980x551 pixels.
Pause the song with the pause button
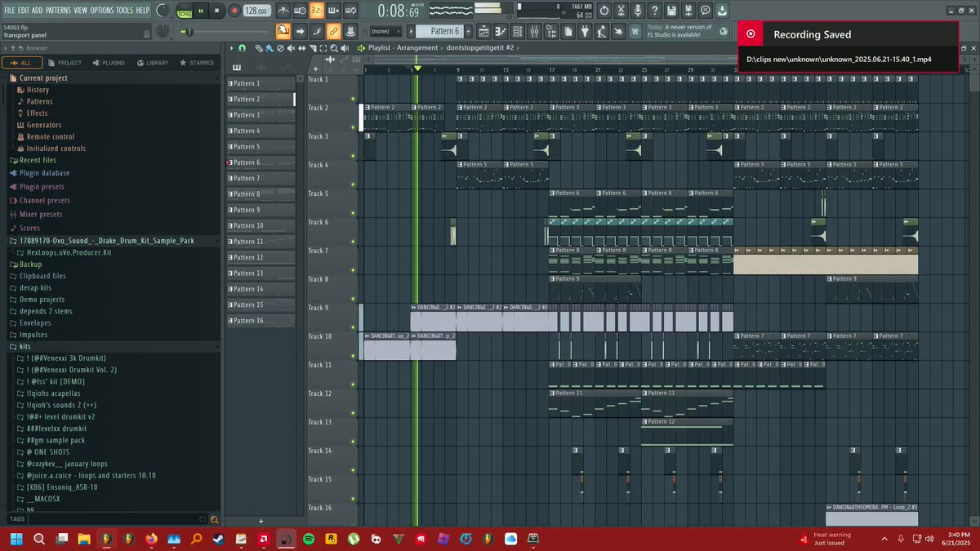coord(201,11)
